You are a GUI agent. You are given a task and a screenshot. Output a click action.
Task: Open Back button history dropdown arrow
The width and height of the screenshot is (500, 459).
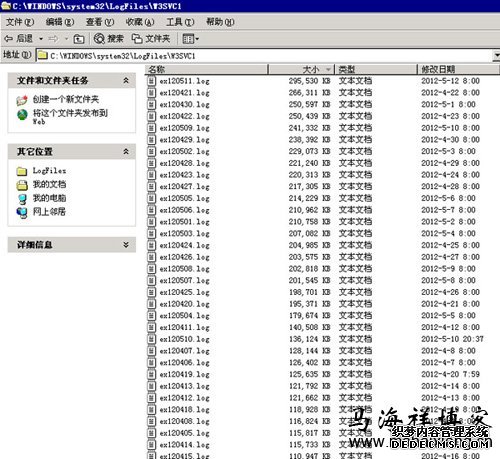[41, 39]
